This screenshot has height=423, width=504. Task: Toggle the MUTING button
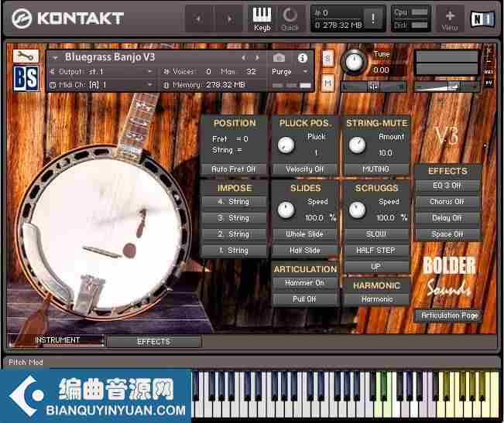376,169
